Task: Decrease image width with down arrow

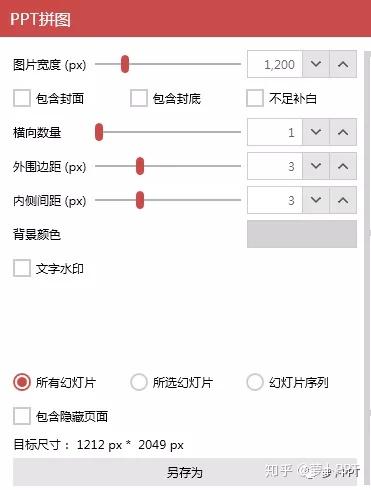Action: click(316, 64)
